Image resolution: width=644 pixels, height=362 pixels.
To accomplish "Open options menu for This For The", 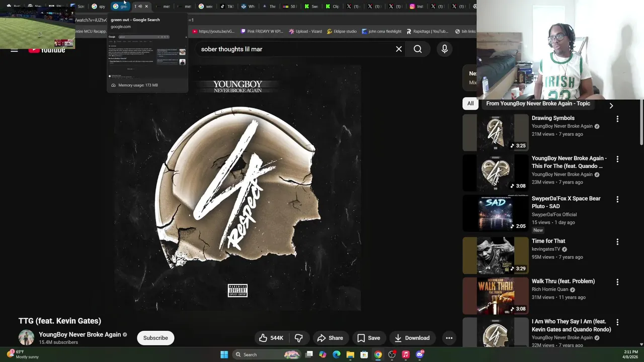I will (617, 159).
